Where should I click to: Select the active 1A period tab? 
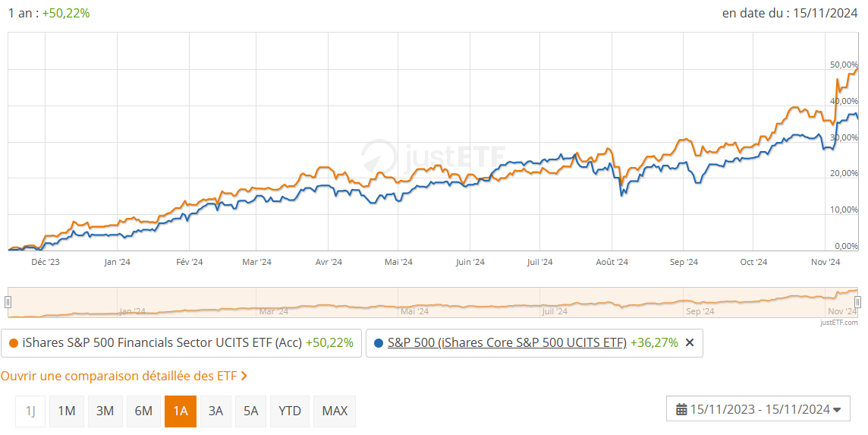pos(181,411)
